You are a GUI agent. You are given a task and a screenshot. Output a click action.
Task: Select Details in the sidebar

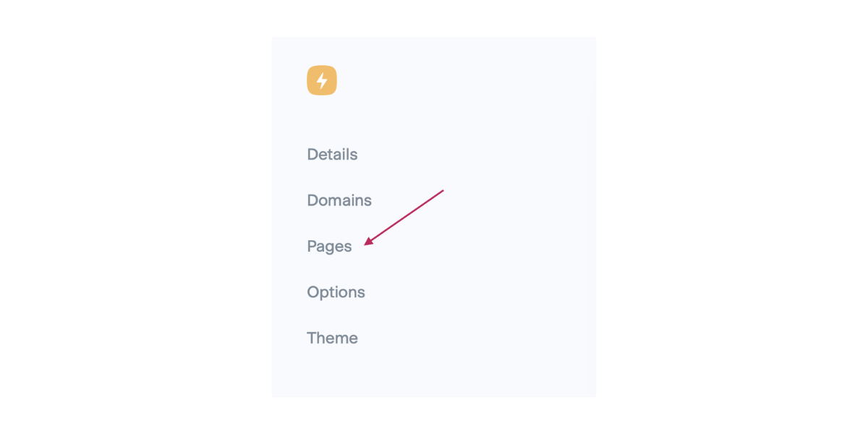[332, 154]
